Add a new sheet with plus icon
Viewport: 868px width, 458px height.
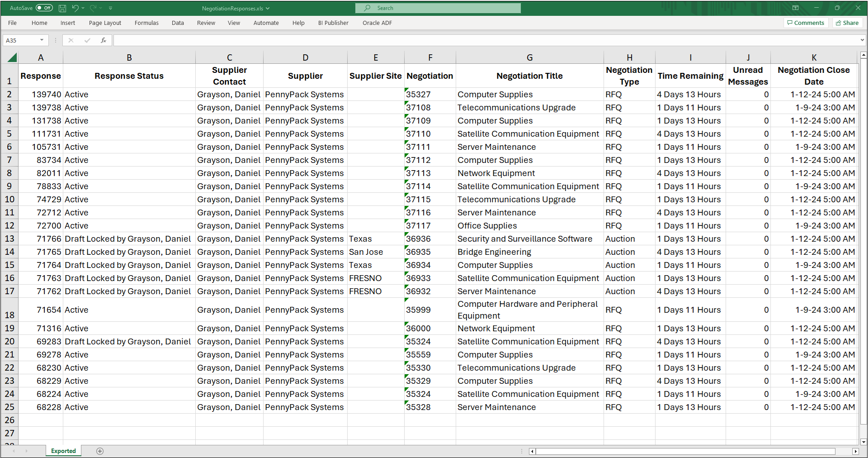tap(100, 451)
